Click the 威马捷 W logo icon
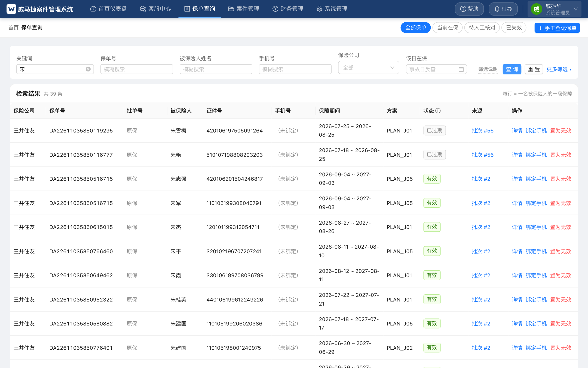588x368 pixels. coord(11,9)
